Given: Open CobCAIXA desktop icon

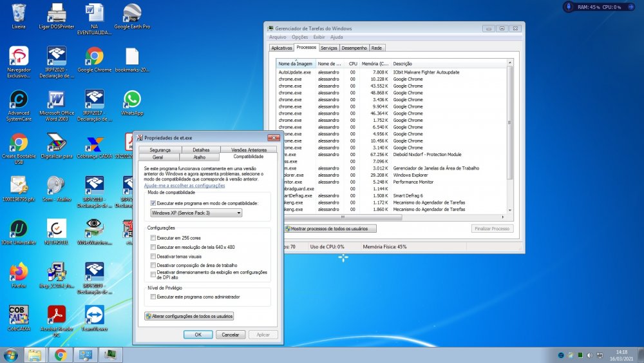Looking at the screenshot, I should (x=19, y=319).
